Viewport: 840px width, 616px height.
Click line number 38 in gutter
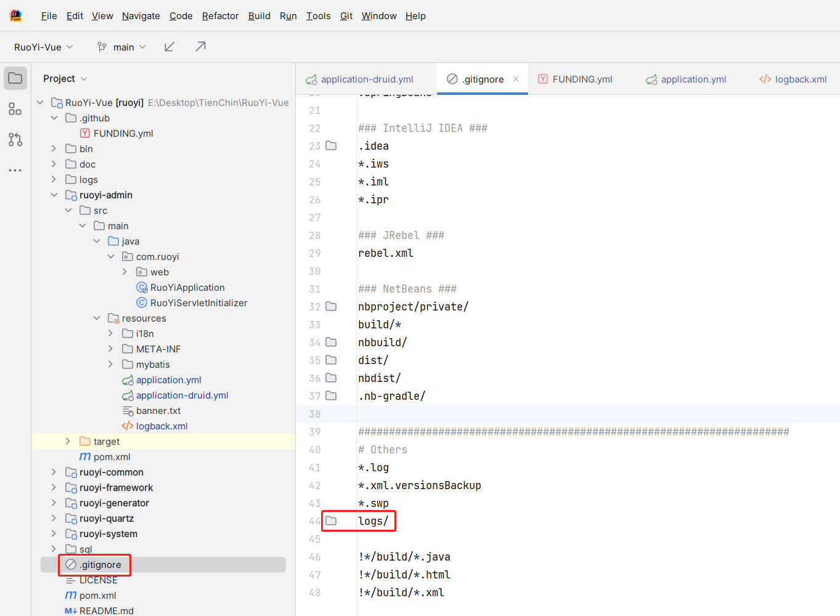click(315, 414)
